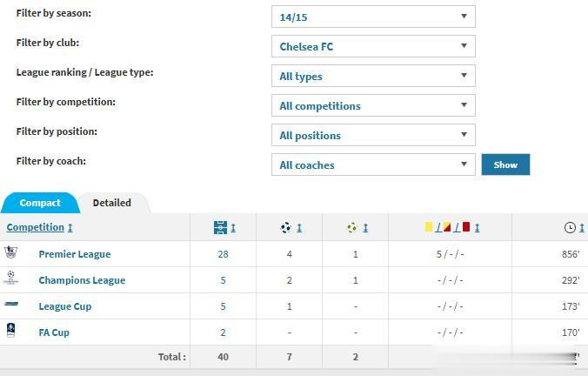Expand the All competitions dropdown

[x=373, y=105]
